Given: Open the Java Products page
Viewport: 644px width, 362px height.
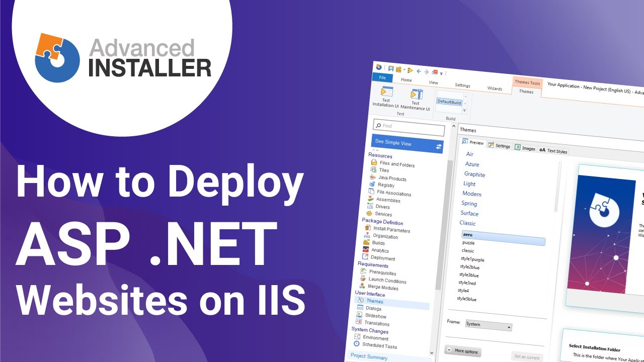Looking at the screenshot, I should pos(392,178).
